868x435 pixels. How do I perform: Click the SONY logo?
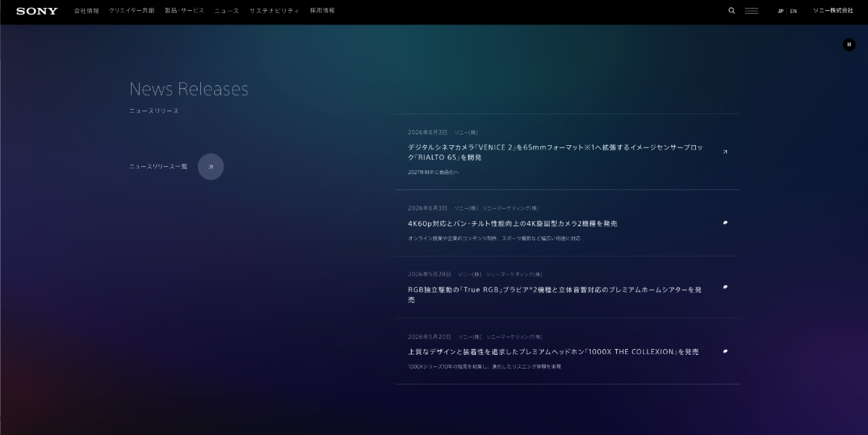pos(37,11)
